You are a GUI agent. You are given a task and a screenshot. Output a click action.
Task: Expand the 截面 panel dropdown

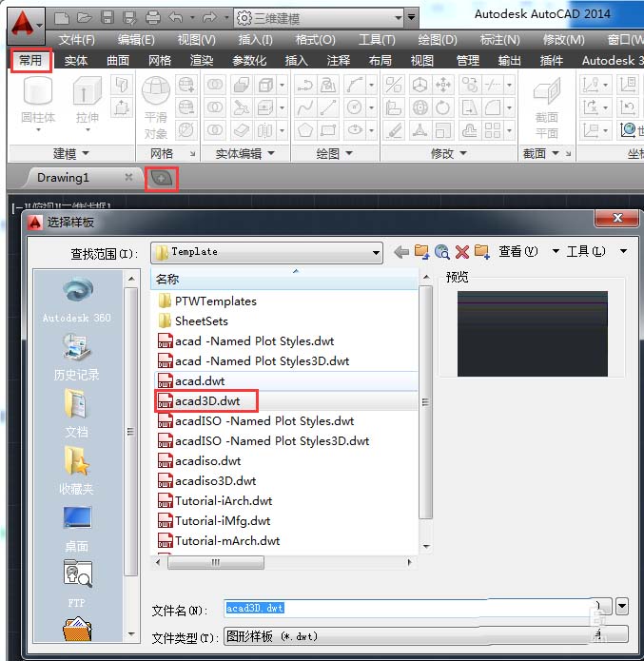pos(541,153)
